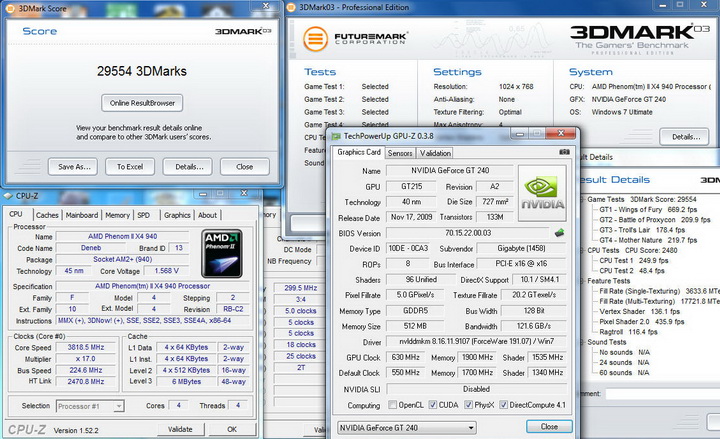Click the Details button under System
720x439 pixels.
[685, 136]
